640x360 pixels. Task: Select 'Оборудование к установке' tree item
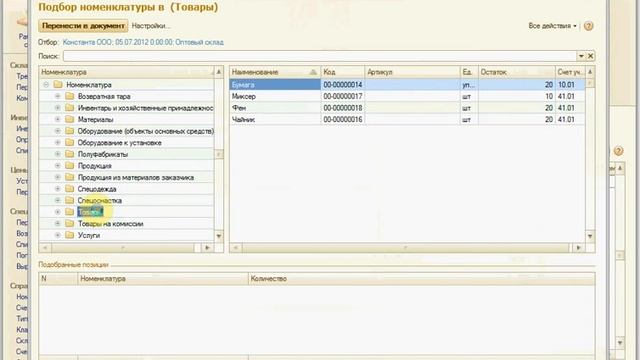(x=120, y=142)
